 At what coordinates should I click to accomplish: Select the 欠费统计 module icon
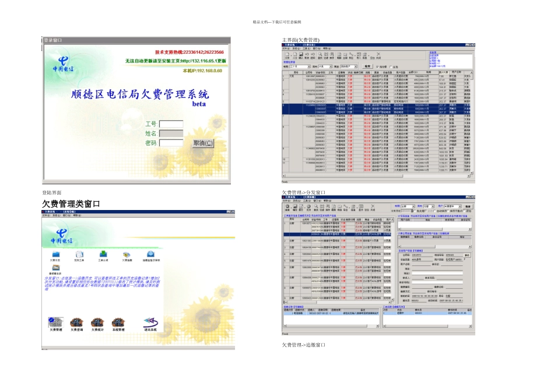[x=97, y=323]
